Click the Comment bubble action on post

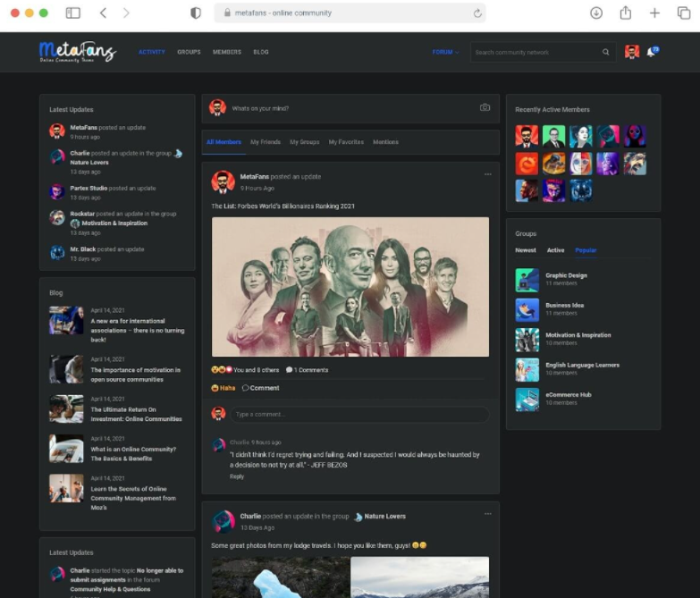261,388
